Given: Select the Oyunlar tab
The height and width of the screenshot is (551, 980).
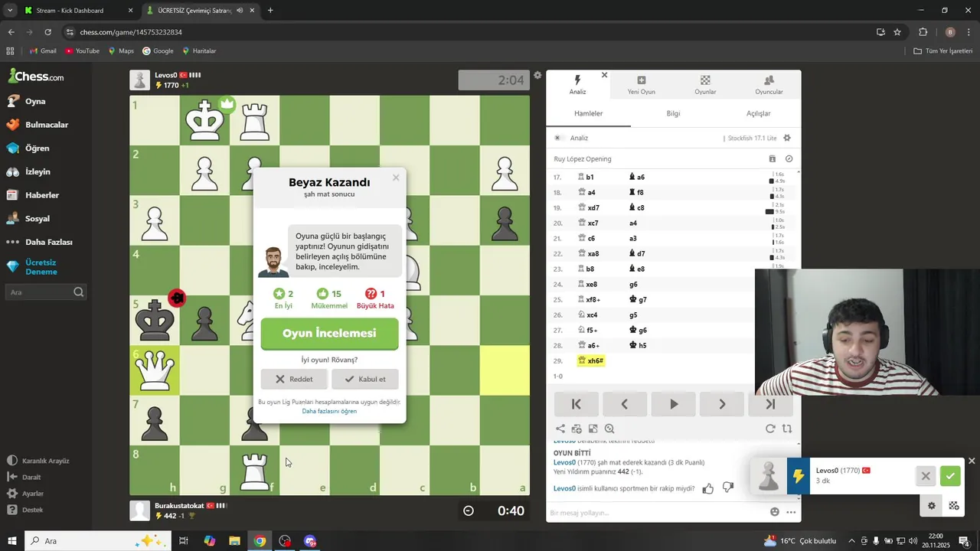Looking at the screenshot, I should coord(705,84).
